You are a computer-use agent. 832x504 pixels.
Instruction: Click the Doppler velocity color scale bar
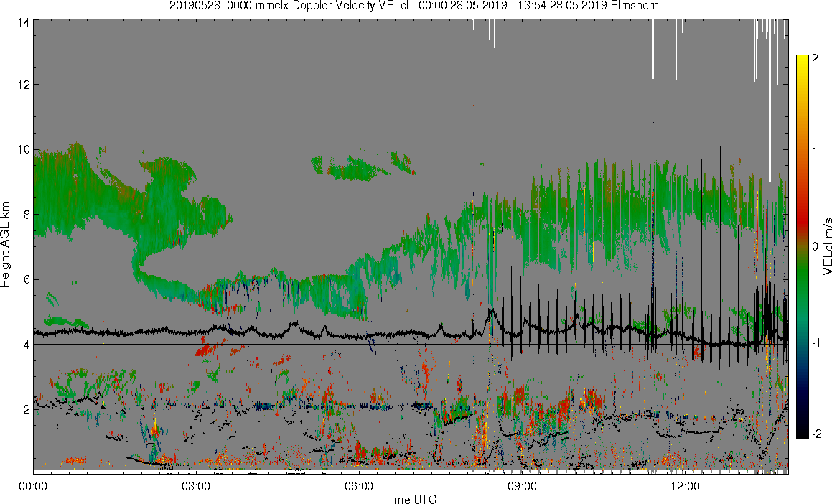point(802,246)
